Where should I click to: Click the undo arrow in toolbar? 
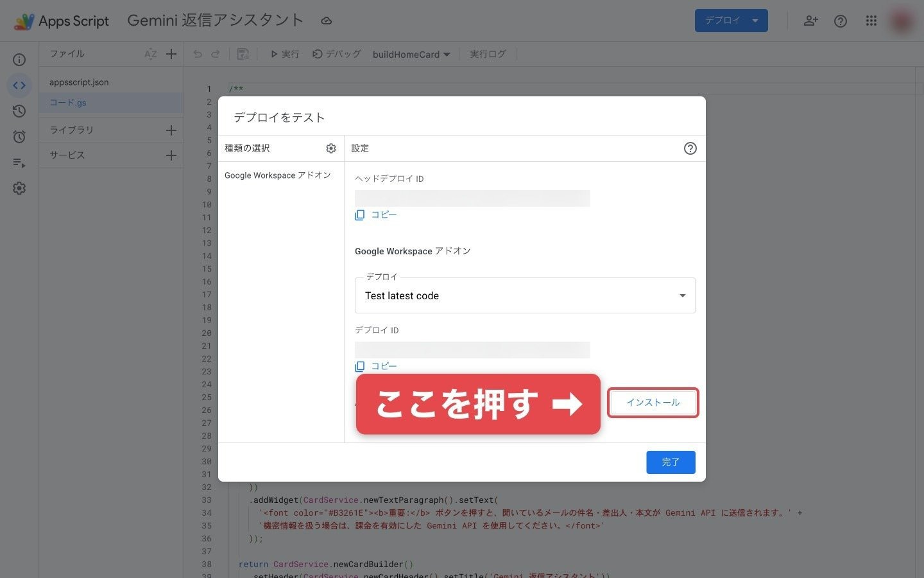198,54
